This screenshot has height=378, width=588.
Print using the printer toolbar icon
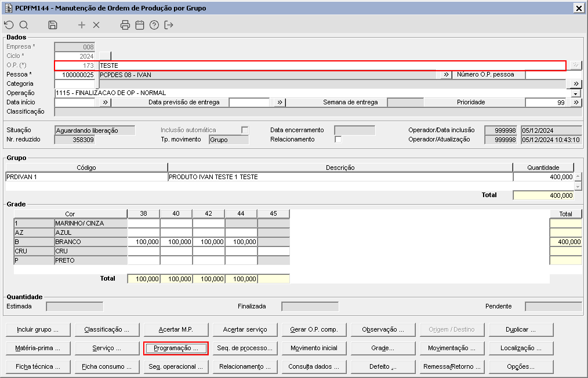tap(125, 25)
